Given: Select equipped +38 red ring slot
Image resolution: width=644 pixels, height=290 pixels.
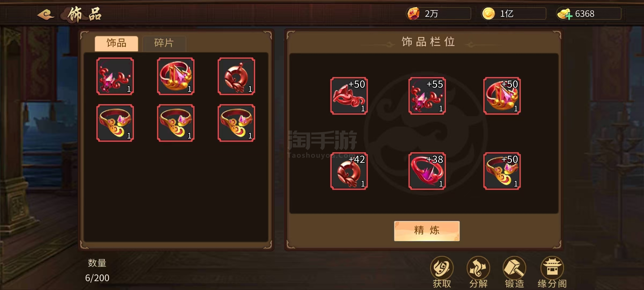Looking at the screenshot, I should 427,171.
